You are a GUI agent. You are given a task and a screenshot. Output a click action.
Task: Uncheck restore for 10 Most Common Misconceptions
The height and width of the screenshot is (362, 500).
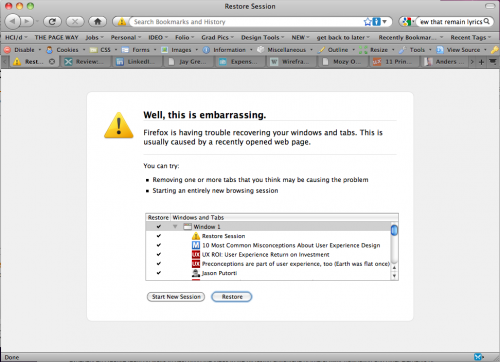pyautogui.click(x=159, y=245)
